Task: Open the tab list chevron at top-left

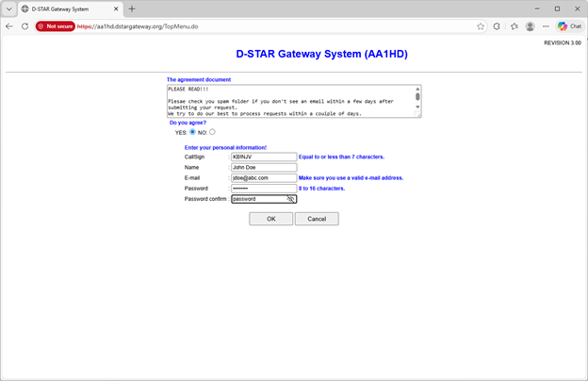Action: [x=8, y=8]
